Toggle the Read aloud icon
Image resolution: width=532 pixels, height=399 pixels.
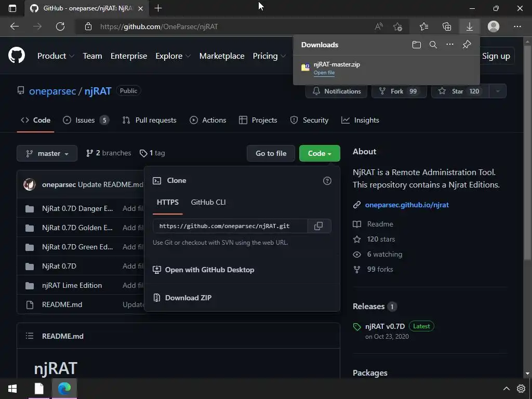(x=379, y=26)
